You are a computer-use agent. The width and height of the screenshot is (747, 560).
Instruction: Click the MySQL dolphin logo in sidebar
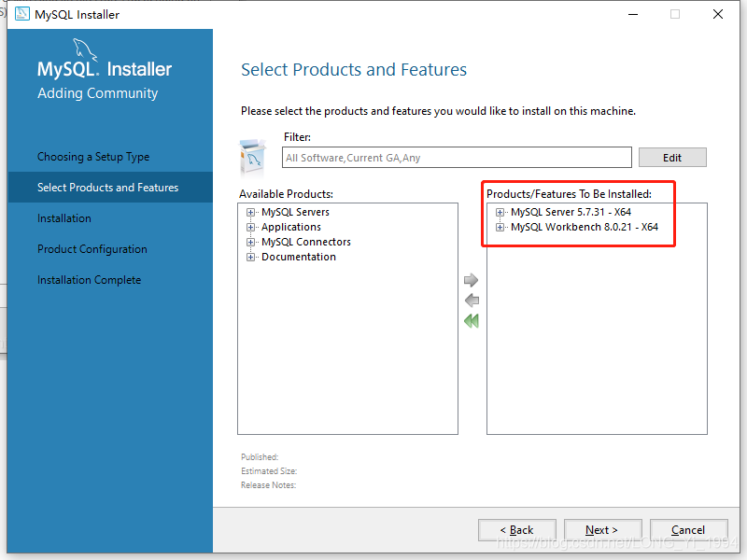tap(84, 50)
